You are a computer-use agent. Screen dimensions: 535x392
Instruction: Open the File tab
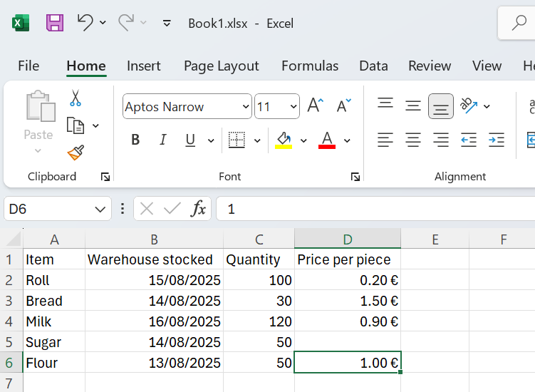(28, 66)
